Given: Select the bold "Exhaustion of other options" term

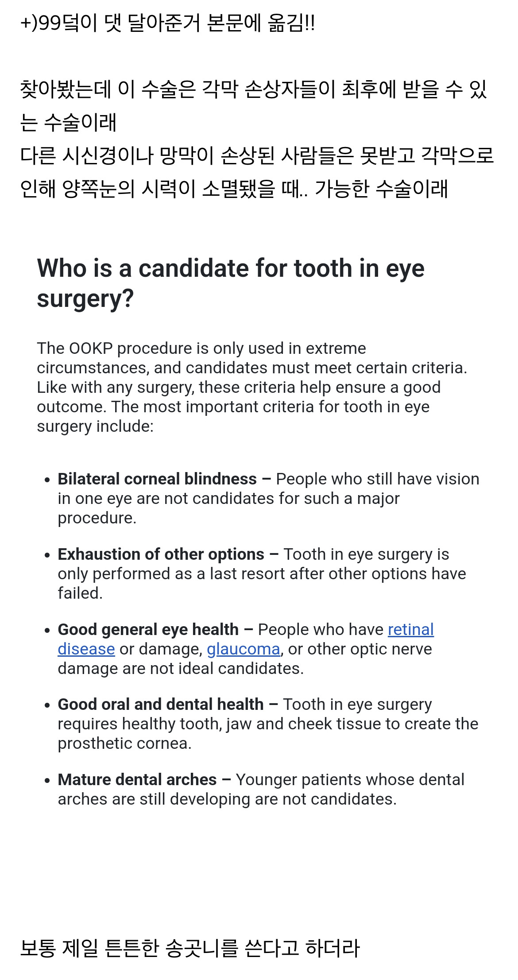Looking at the screenshot, I should [x=161, y=554].
